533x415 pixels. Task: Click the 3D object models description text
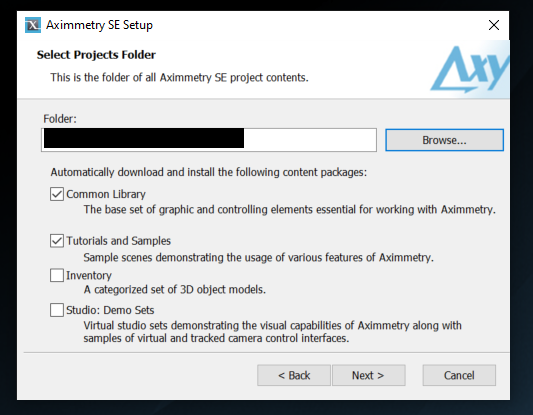pyautogui.click(x=174, y=290)
